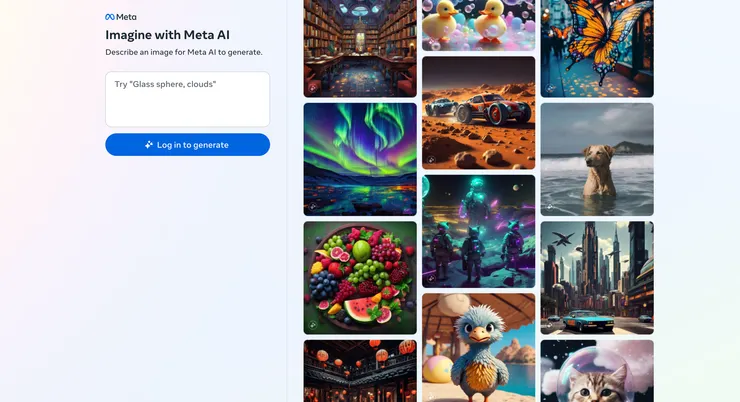Viewport: 740px width, 402px height.
Task: Click the sparkle icon on the login button
Action: coord(149,145)
